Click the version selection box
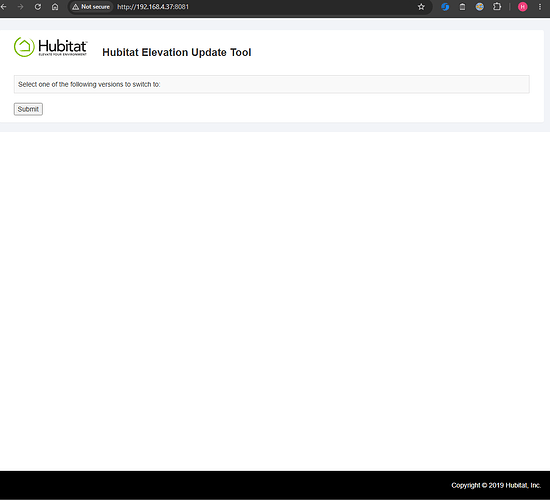This screenshot has width=550, height=500. 271,84
